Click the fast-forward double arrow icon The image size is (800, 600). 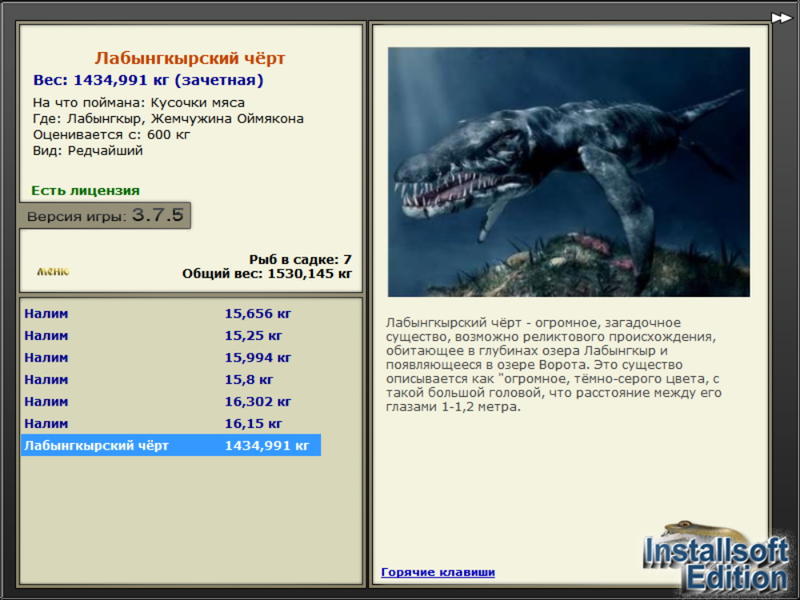pyautogui.click(x=781, y=18)
